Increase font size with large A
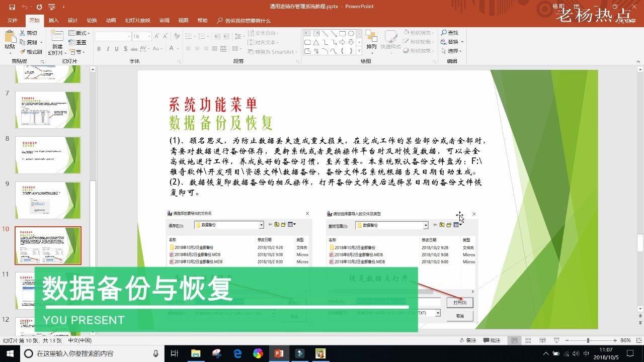The width and height of the screenshot is (644, 362). click(157, 36)
